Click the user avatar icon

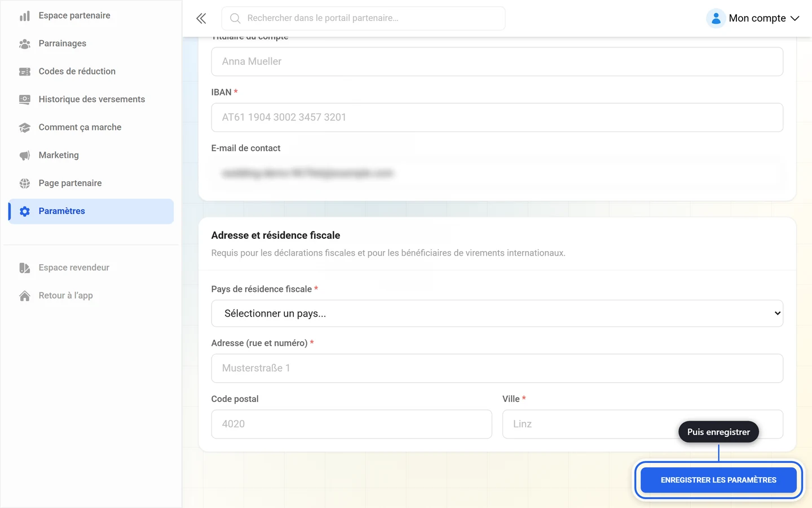(716, 18)
